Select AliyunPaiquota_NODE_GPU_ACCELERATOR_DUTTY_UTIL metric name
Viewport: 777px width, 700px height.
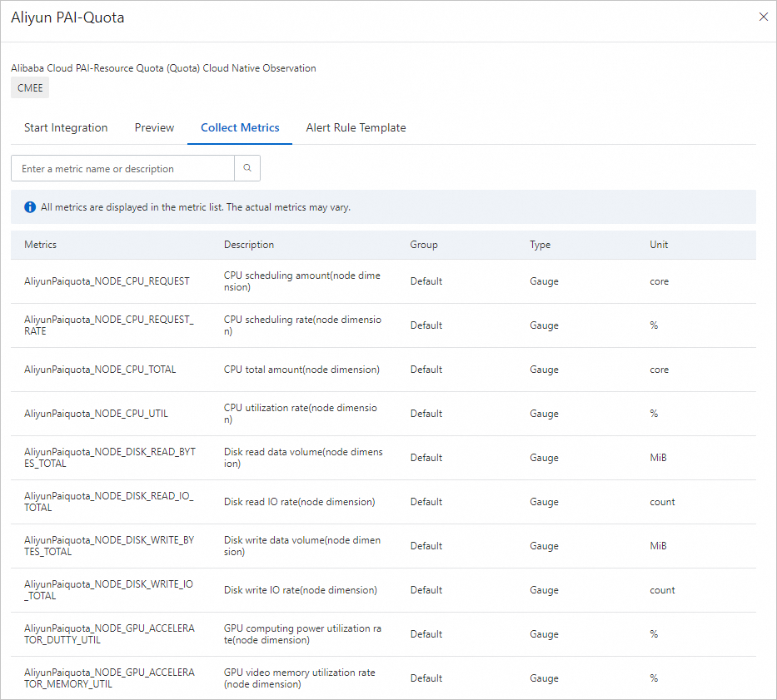pos(110,634)
